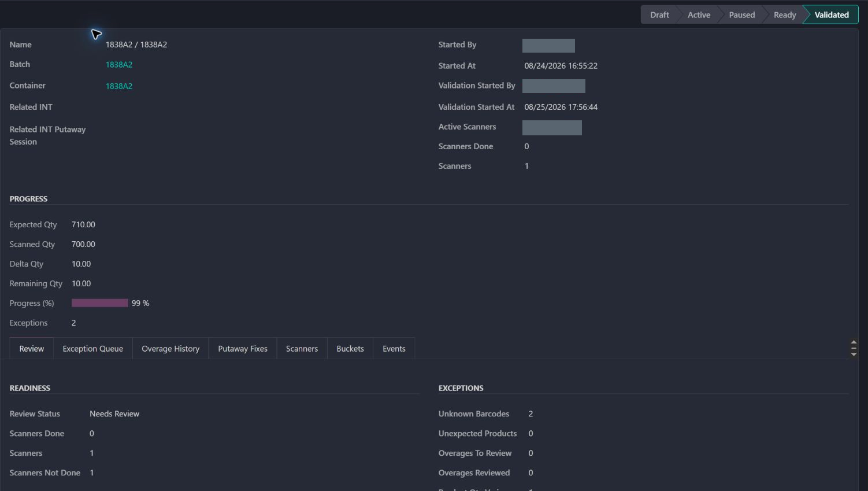Click the PROGRESS section heading

(x=28, y=198)
